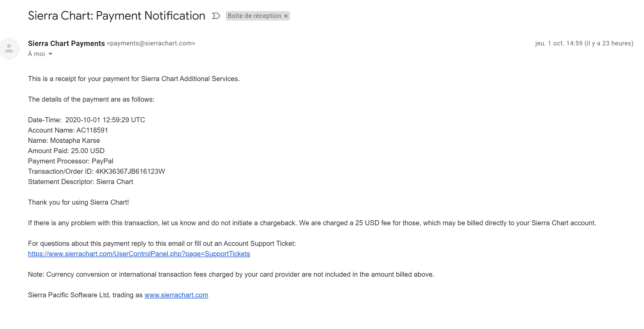Click the Amount Paid 25.00 USD line
Screen dimensions: 644x329
click(x=66, y=151)
